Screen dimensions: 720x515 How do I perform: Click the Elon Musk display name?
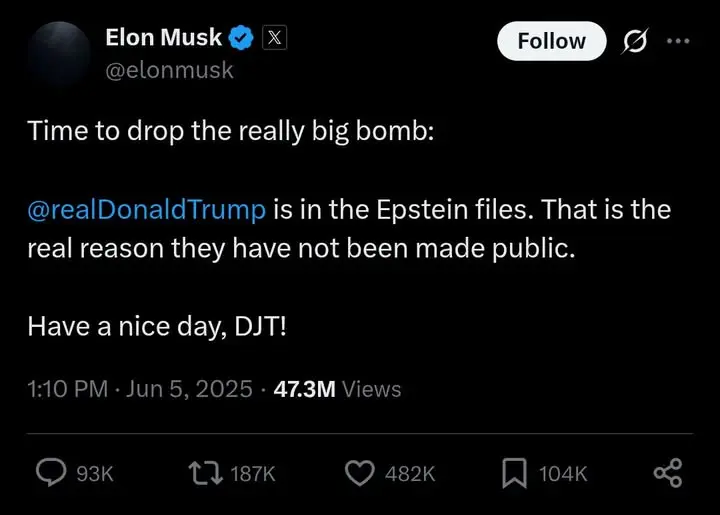click(x=163, y=39)
